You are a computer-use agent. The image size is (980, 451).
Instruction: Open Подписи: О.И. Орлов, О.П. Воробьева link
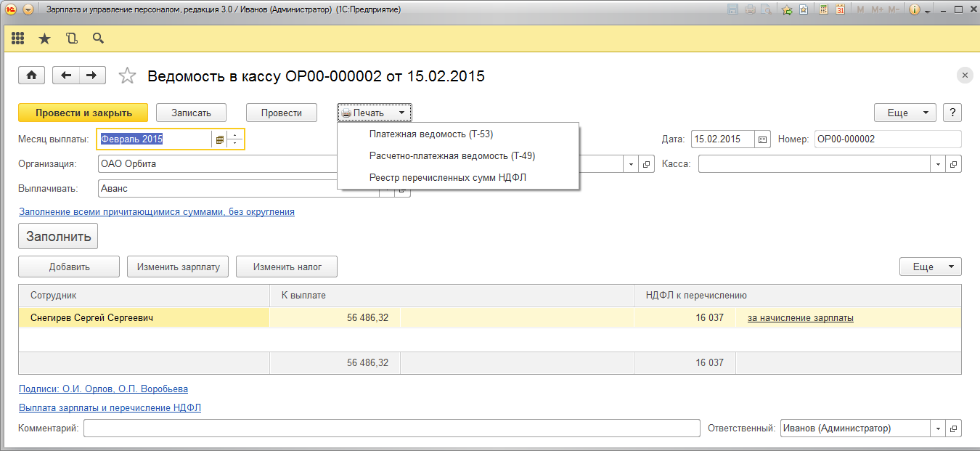pyautogui.click(x=103, y=389)
